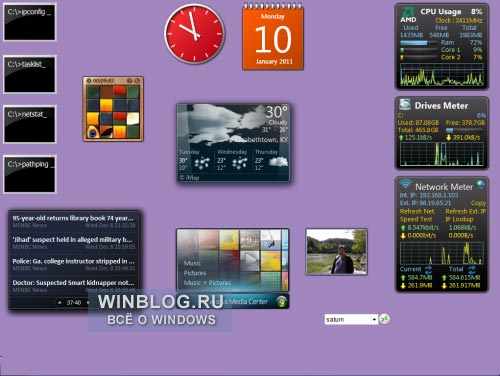
Task: Select Music in Media Center gadget
Action: tap(192, 263)
